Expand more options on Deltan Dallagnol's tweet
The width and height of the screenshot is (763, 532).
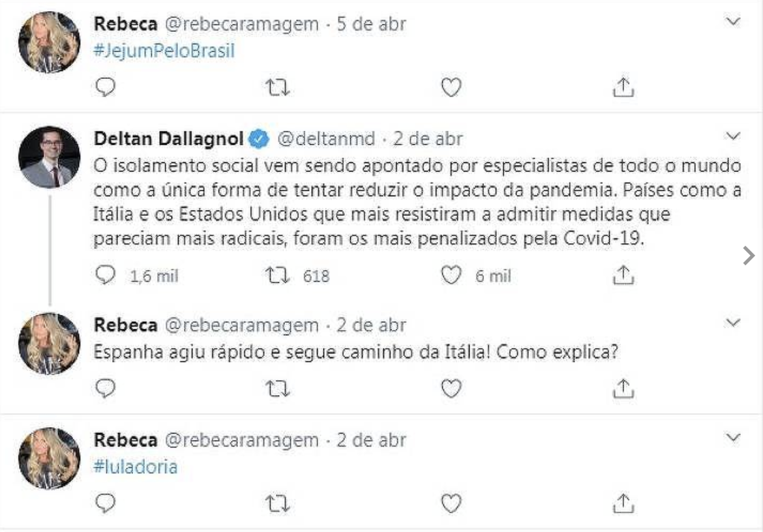point(734,136)
